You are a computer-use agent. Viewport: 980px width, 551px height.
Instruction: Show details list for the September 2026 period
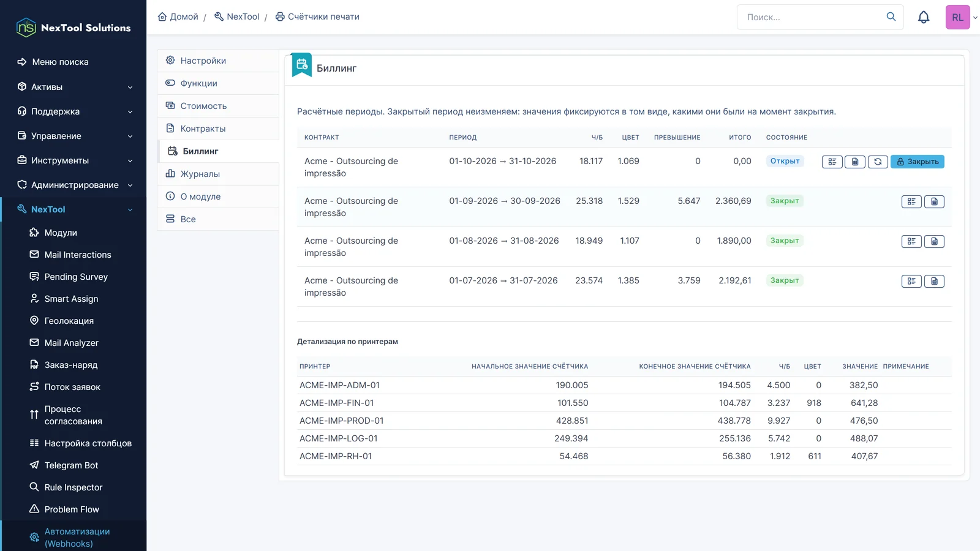pos(911,201)
